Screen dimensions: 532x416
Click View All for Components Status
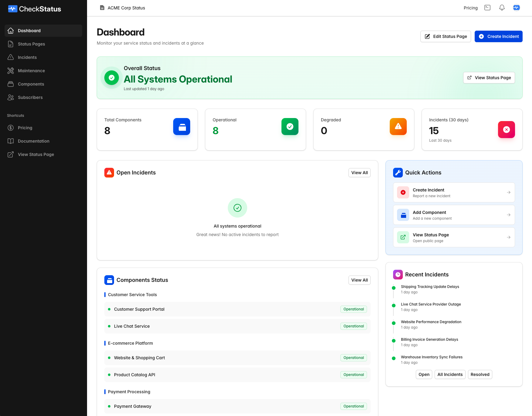359,280
